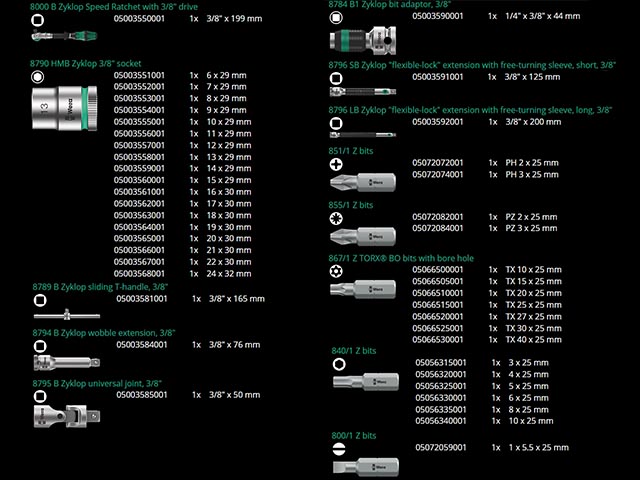The image size is (640, 480).
Task: Click the square icon under 8796 SB short extension
Action: point(336,78)
